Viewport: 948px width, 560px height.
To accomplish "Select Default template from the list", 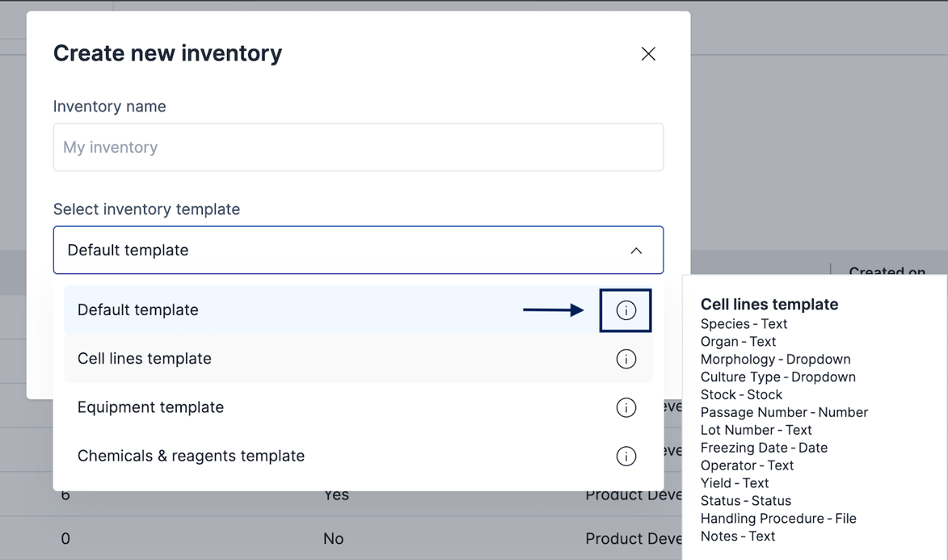I will [x=136, y=309].
